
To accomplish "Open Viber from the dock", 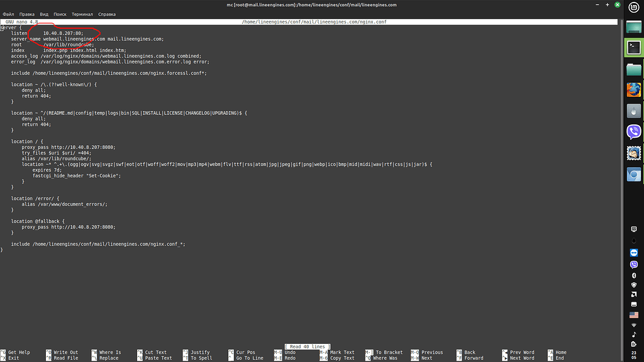I will point(633,132).
